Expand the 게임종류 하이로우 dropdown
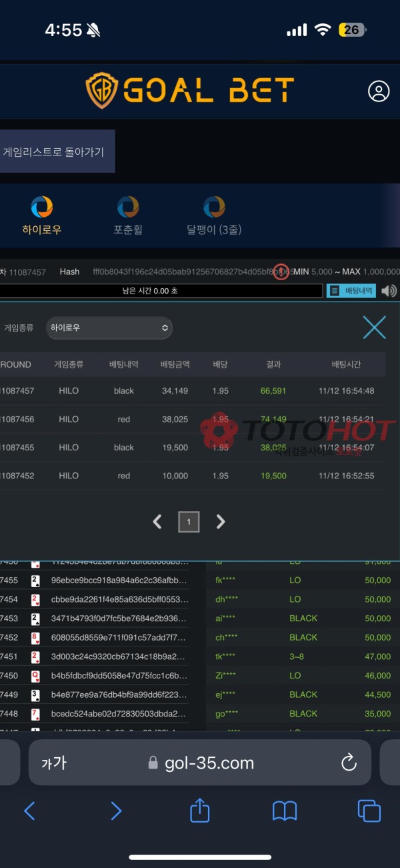The image size is (400, 868). (x=109, y=328)
